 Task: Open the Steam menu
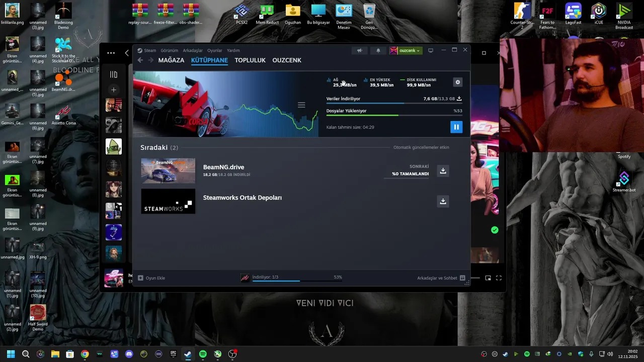150,50
